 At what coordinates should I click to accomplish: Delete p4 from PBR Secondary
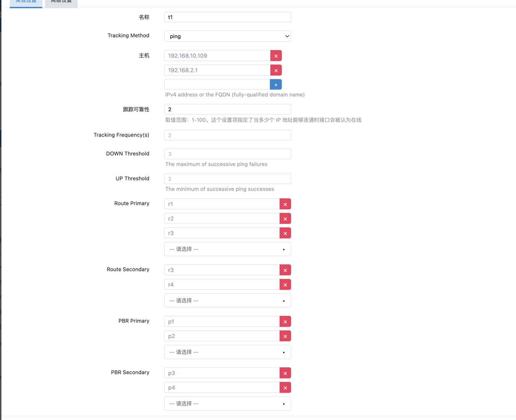coord(285,388)
